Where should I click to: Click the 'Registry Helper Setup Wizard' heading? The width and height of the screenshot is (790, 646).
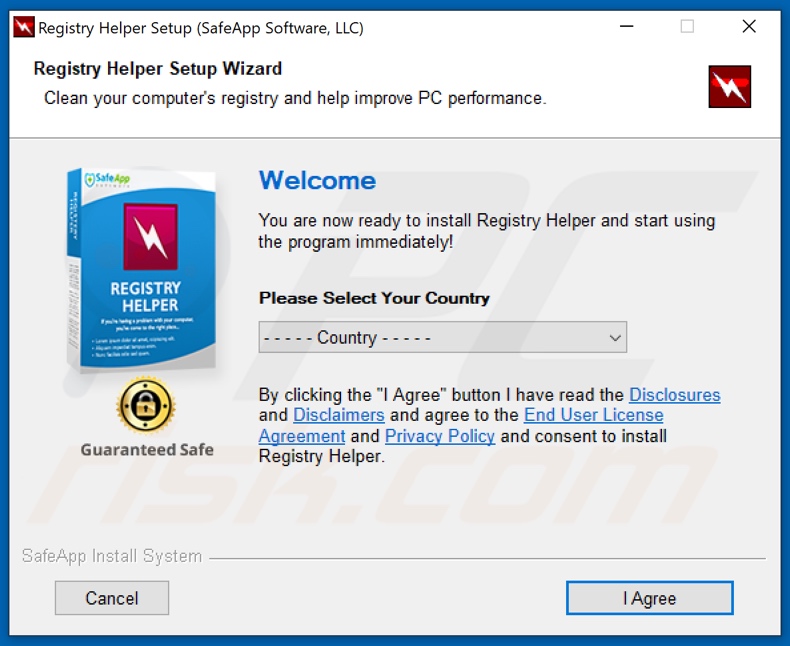tap(158, 69)
